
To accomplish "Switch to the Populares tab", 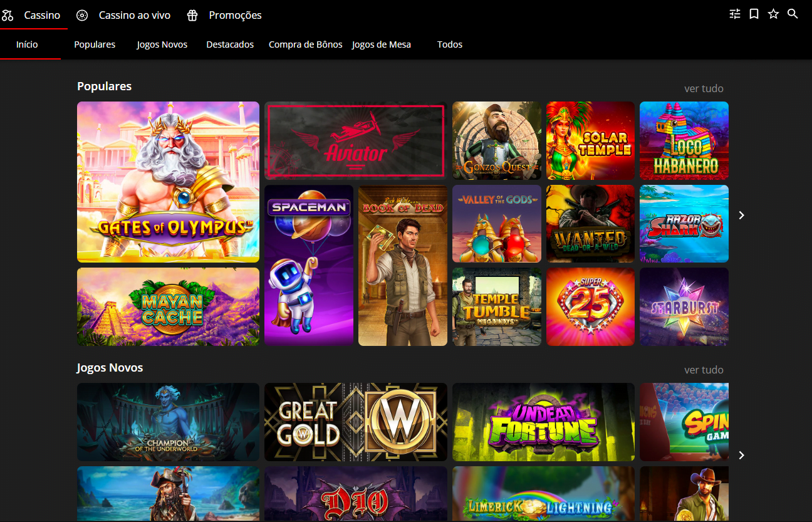I will (x=95, y=44).
